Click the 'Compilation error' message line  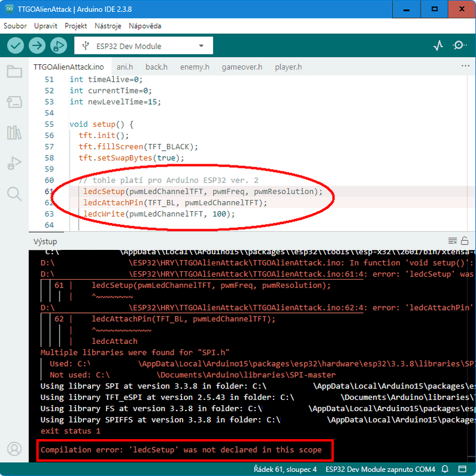181,450
